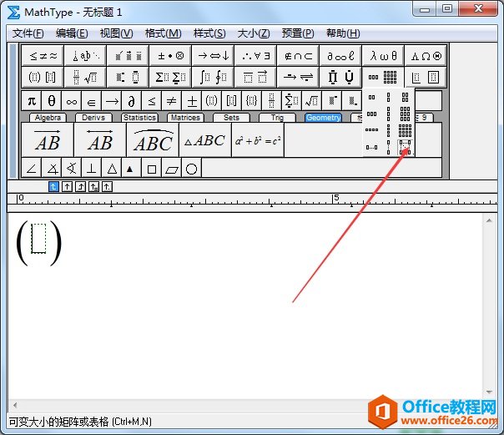This screenshot has width=504, height=435.
Task: Open the set theory symbols palette
Action: [298, 56]
